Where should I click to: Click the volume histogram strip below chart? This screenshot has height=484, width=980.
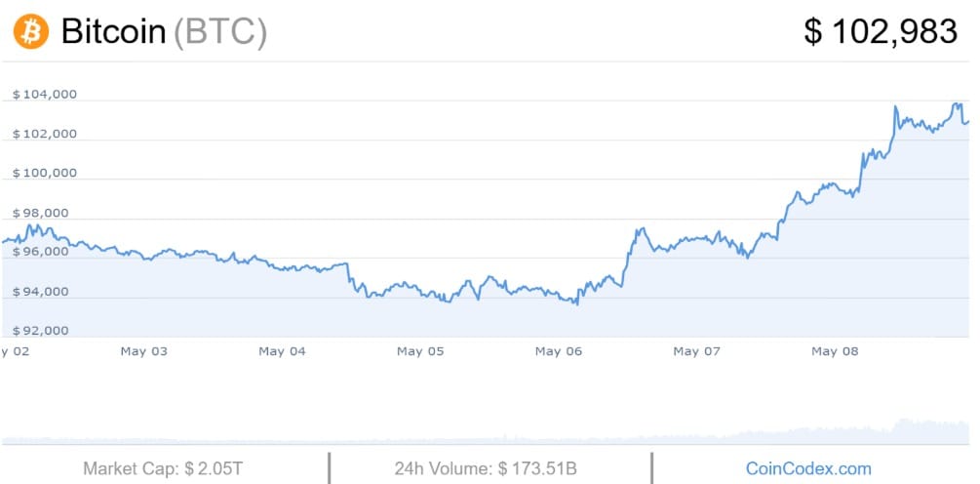pos(485,432)
